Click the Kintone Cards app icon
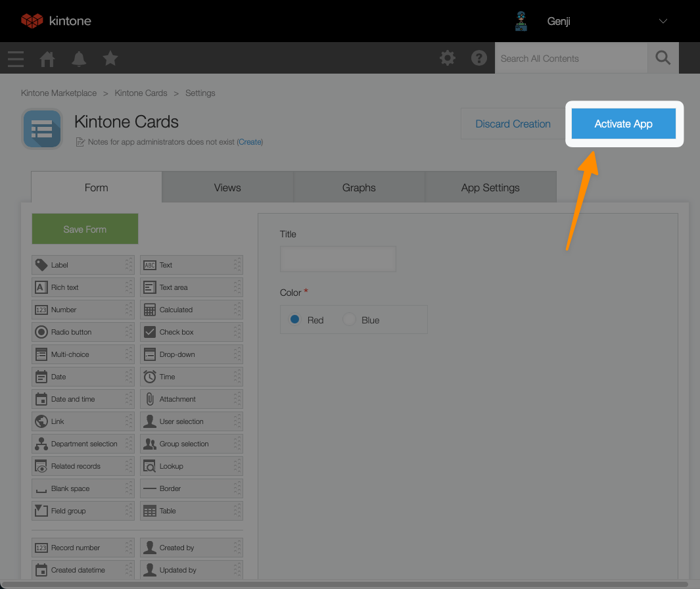The height and width of the screenshot is (589, 700). click(x=42, y=129)
